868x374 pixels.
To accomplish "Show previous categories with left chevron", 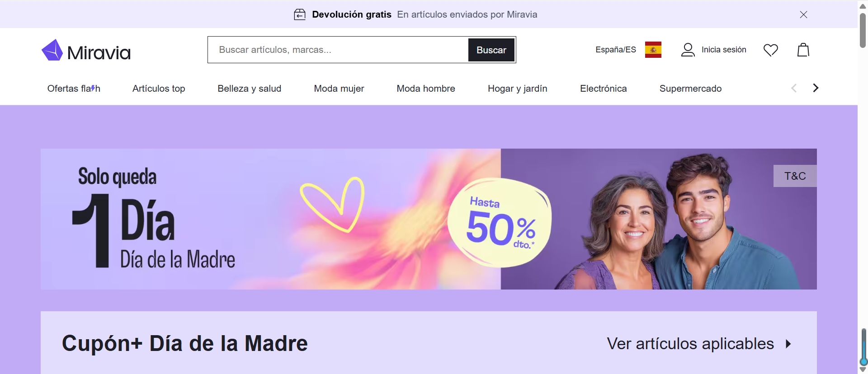I will pyautogui.click(x=794, y=88).
